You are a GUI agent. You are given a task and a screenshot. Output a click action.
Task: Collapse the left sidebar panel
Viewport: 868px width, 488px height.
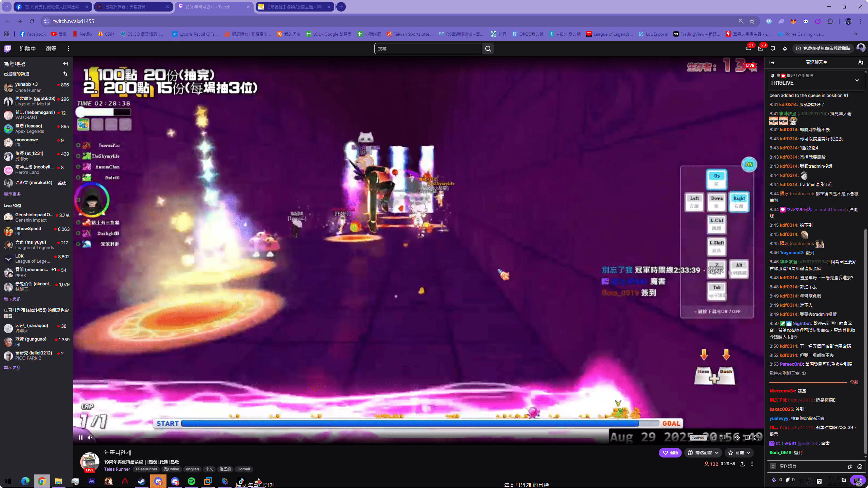pyautogui.click(x=65, y=64)
